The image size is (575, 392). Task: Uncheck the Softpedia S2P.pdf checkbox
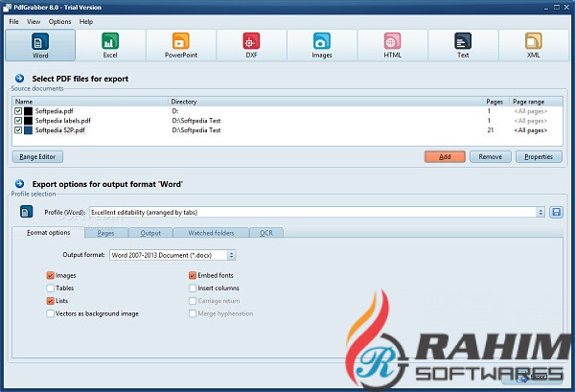18,129
